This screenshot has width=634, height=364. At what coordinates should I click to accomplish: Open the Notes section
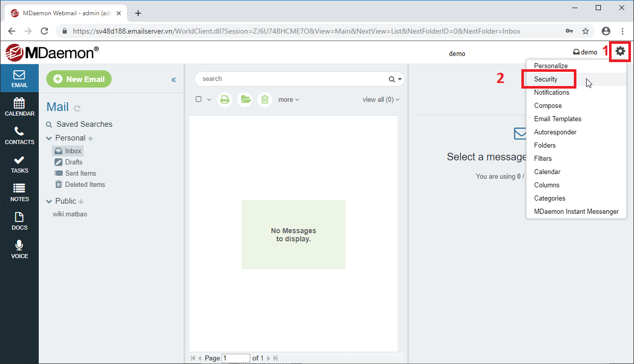(19, 192)
